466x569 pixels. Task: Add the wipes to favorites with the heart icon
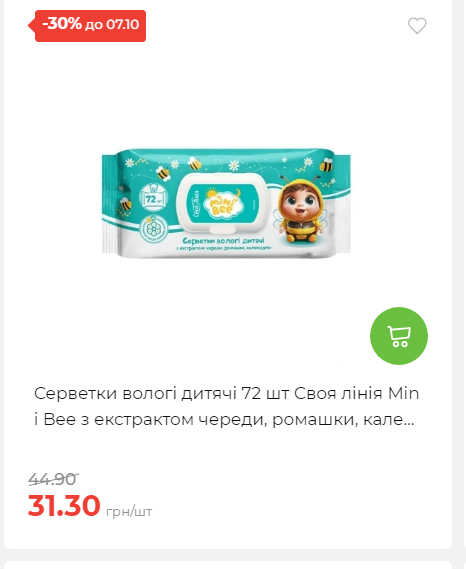pos(417,26)
